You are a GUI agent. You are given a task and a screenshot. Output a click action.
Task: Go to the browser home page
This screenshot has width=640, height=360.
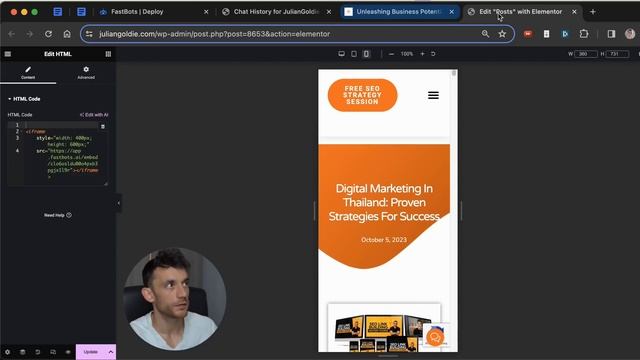pyautogui.click(x=67, y=34)
